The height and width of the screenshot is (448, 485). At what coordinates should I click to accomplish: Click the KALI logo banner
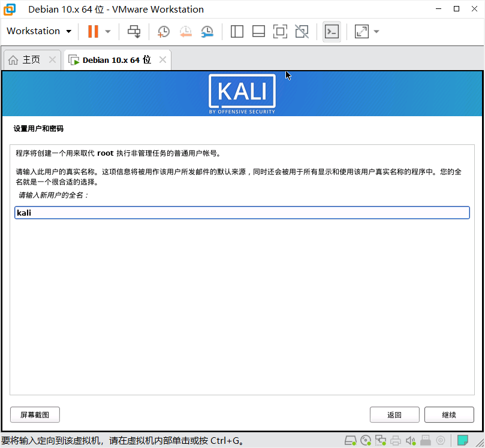(242, 94)
